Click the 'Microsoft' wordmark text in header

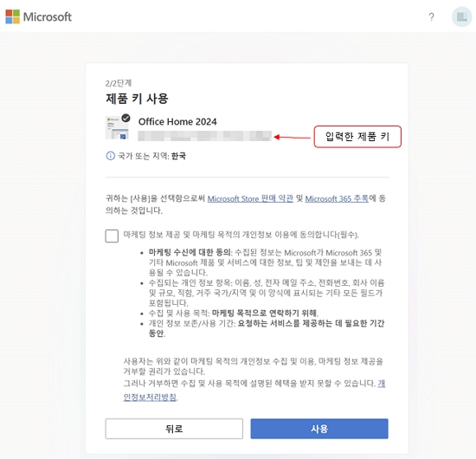pos(48,16)
